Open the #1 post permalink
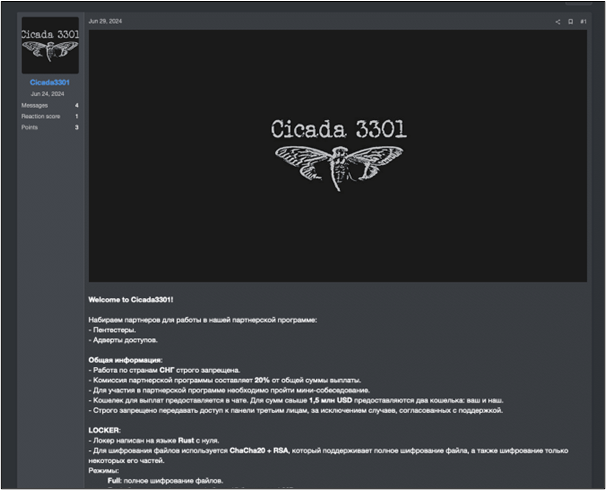Screen dimensions: 606x490 click(x=583, y=22)
